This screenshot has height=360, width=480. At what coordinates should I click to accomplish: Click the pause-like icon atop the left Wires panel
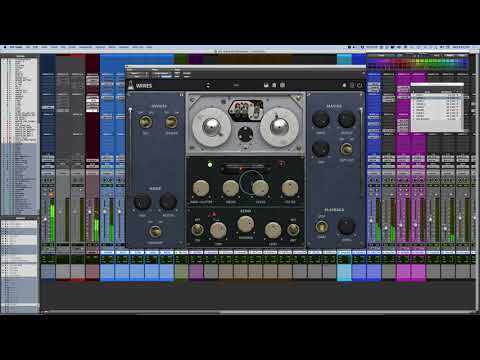tap(181, 95)
